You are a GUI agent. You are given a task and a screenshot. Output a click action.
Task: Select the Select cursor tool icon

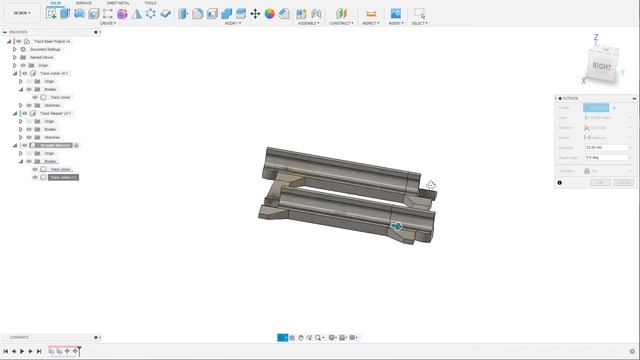coord(420,13)
